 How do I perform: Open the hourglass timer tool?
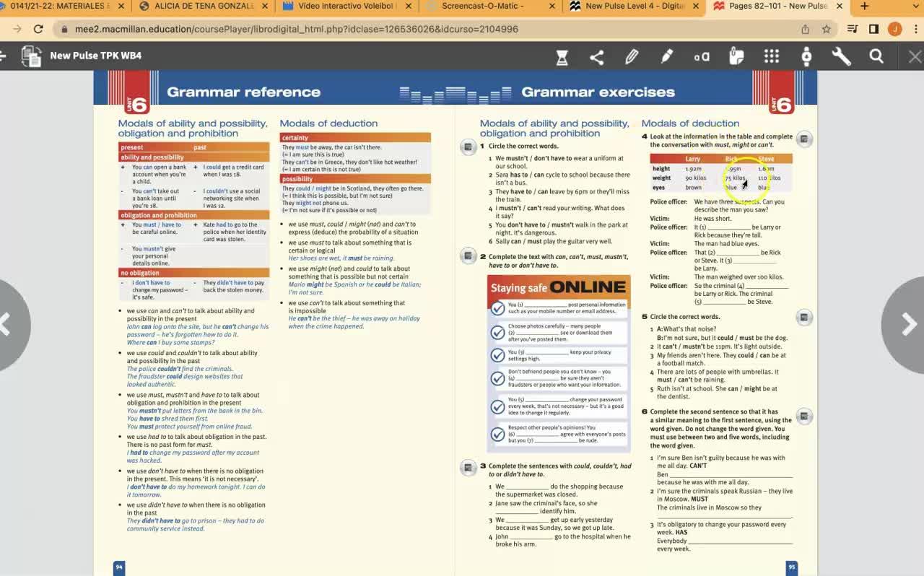562,56
